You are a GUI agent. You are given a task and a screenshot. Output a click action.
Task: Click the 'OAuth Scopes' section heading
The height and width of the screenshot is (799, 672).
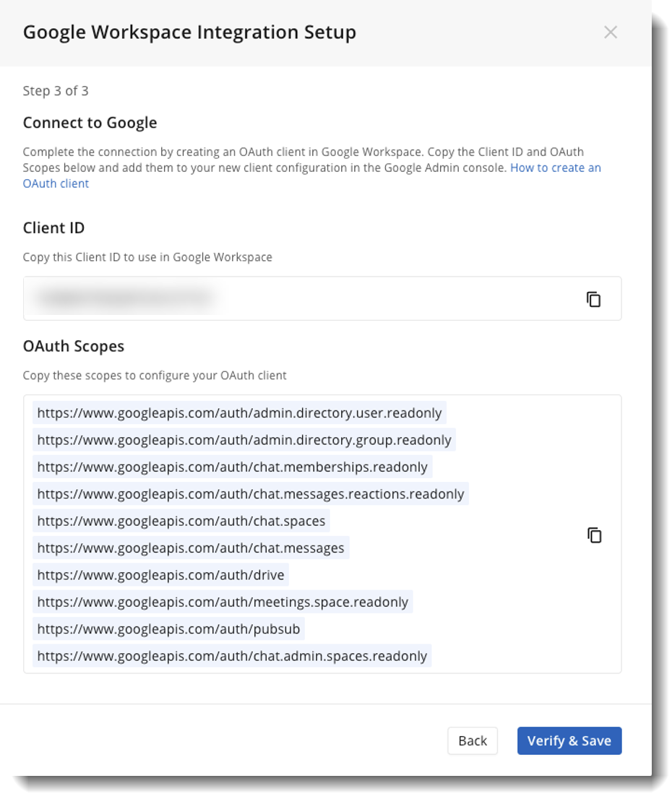(74, 346)
